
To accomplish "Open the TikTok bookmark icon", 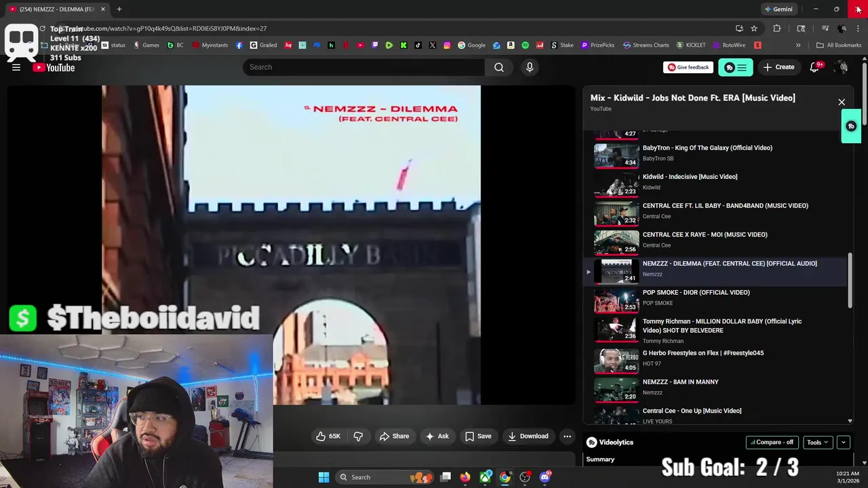I will click(x=418, y=45).
